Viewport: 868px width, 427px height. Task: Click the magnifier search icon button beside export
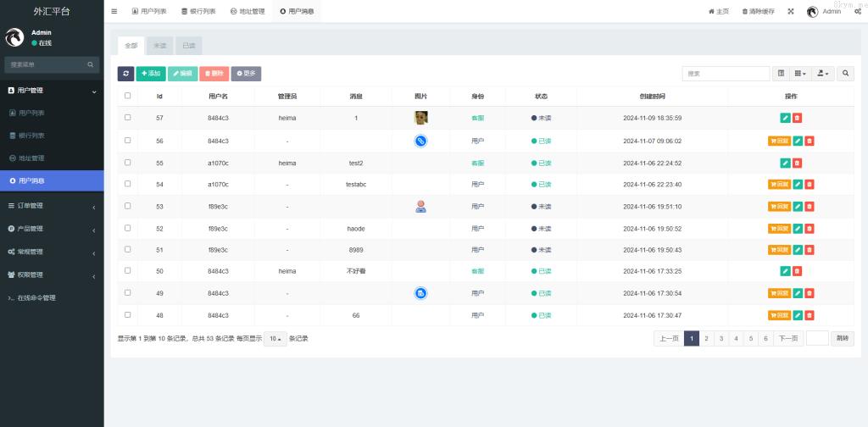pyautogui.click(x=845, y=74)
